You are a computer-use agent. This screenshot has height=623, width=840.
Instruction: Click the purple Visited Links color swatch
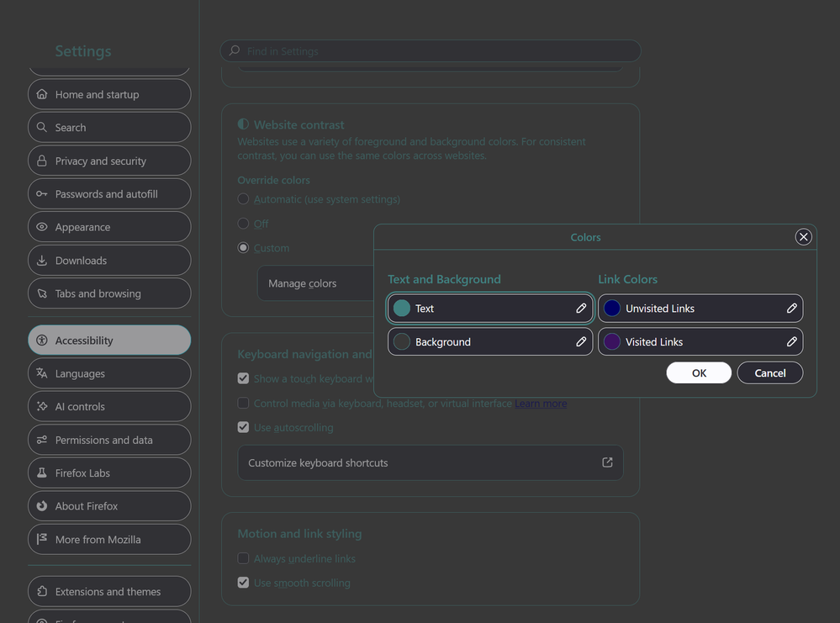click(x=612, y=341)
